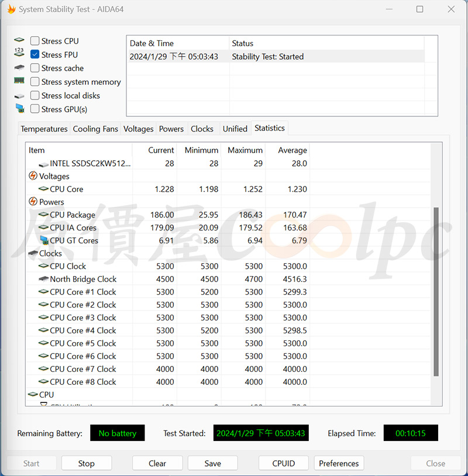Screen dimensions: 468x476
Task: Click the Status log column header
Action: pyautogui.click(x=327, y=43)
